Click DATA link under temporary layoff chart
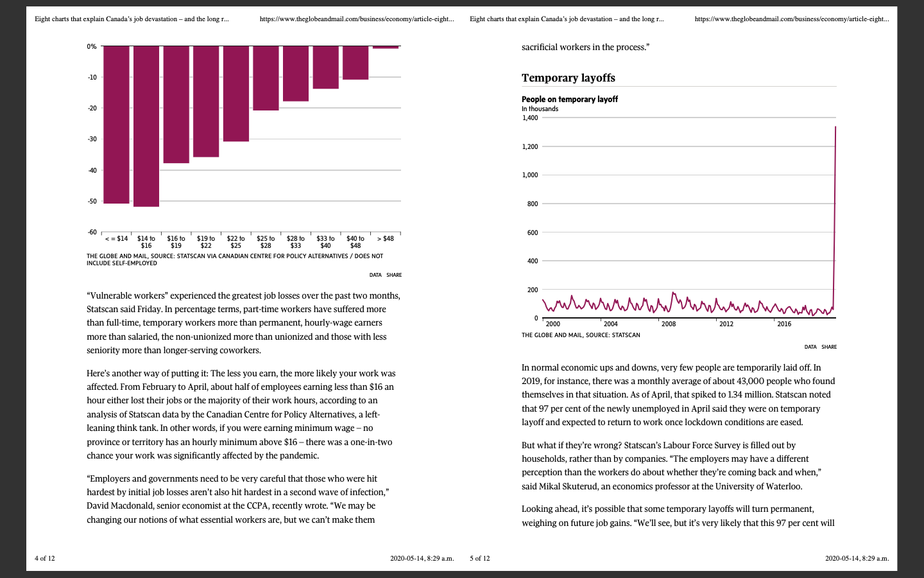This screenshot has height=578, width=924. click(810, 347)
